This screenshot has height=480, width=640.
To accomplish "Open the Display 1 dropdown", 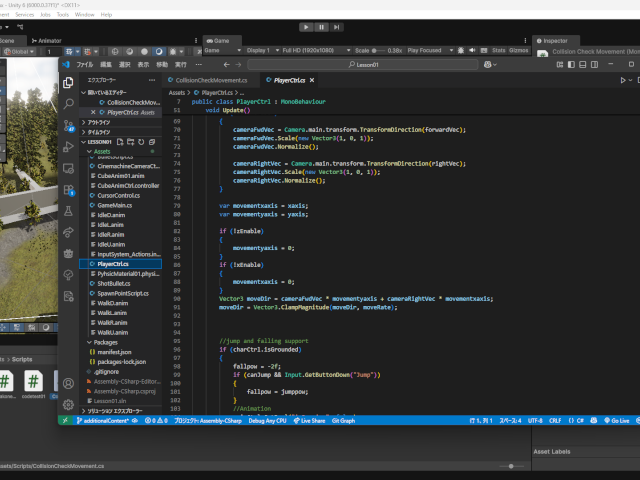I will click(x=263, y=50).
